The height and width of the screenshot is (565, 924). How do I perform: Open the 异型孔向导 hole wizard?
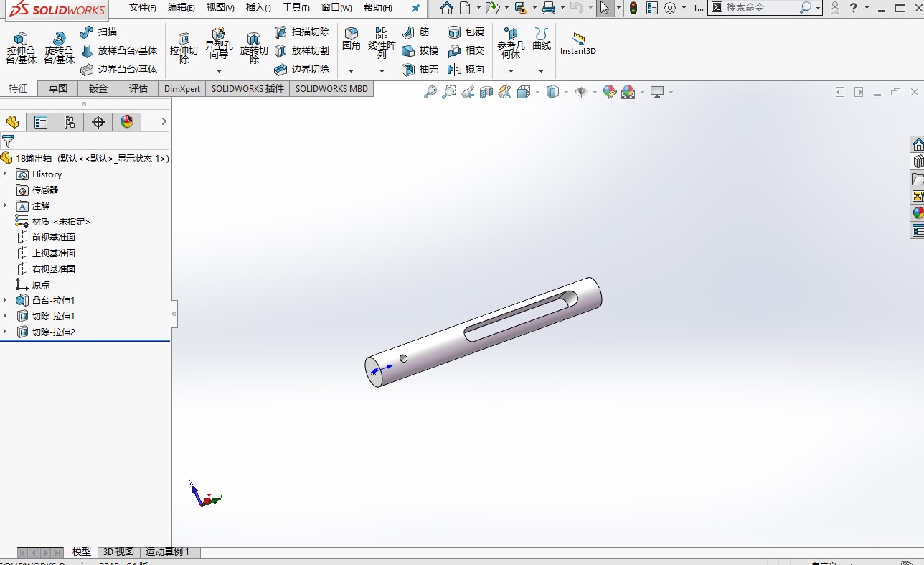(219, 45)
